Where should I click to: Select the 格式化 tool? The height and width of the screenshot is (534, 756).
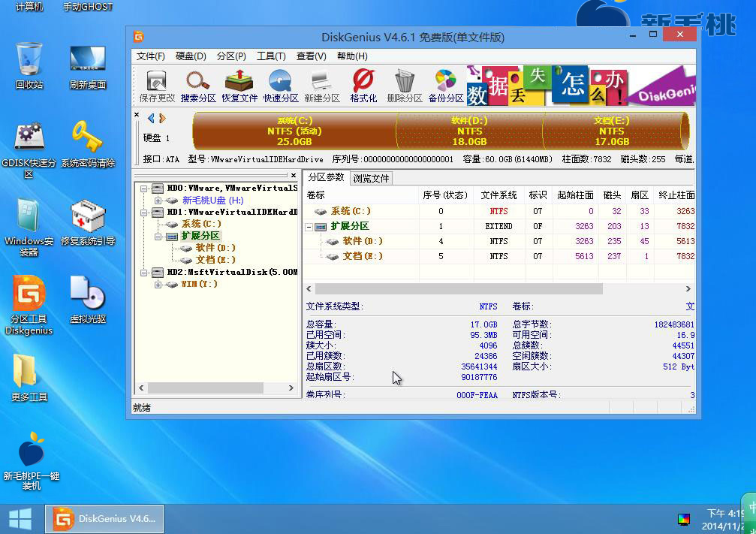(363, 86)
